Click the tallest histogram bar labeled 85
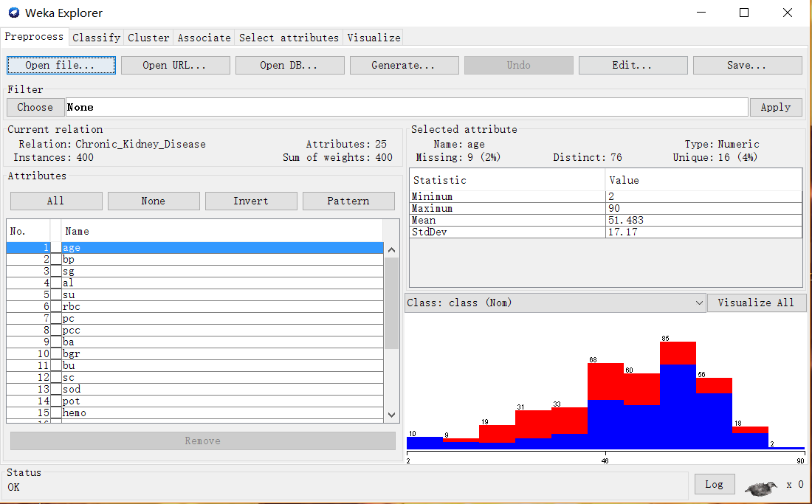 click(678, 396)
